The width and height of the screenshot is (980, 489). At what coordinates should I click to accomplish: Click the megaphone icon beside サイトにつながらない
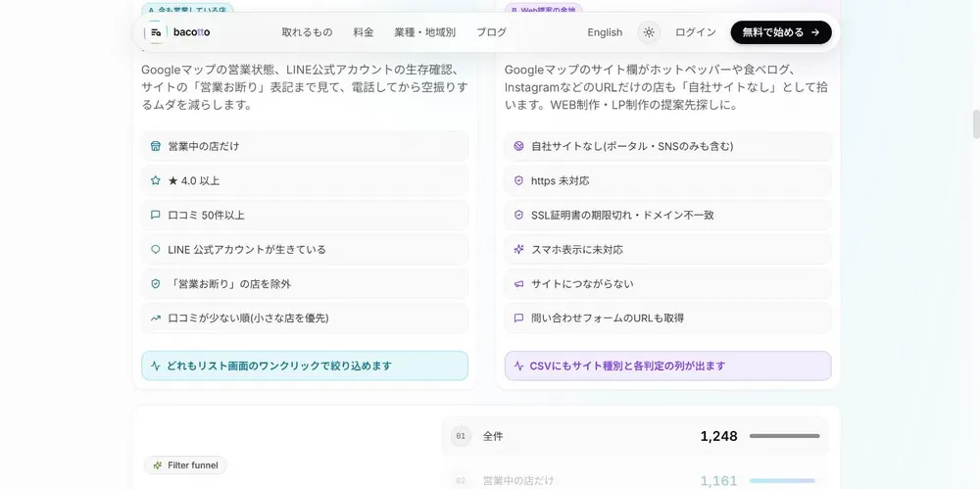(x=518, y=284)
